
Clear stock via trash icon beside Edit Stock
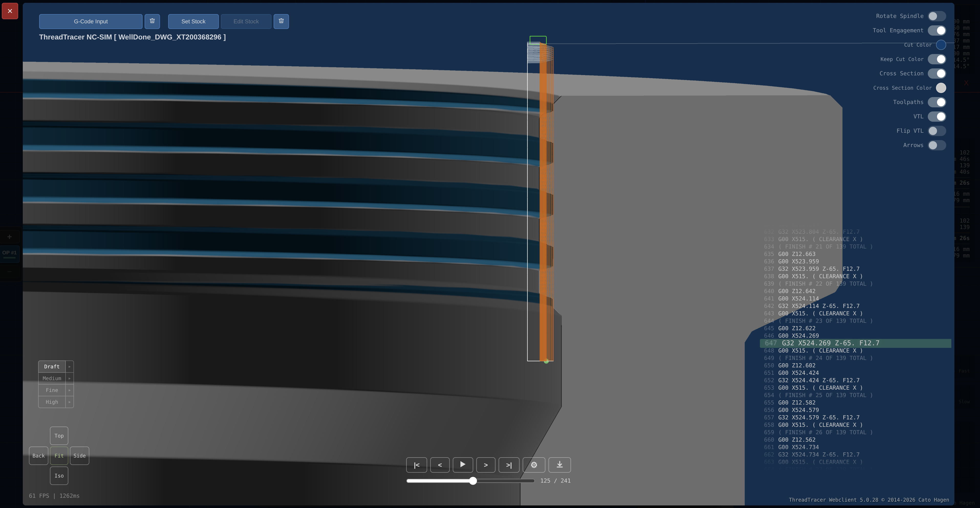pos(281,21)
